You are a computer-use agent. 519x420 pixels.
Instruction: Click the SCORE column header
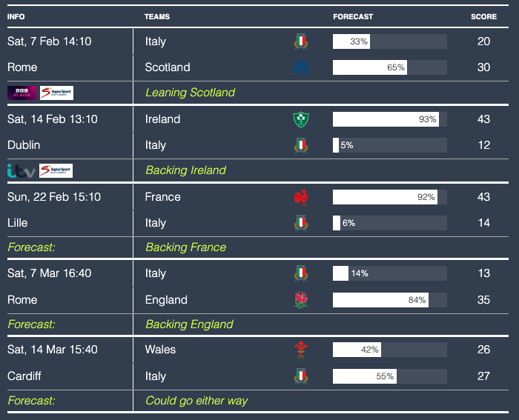[x=483, y=16]
